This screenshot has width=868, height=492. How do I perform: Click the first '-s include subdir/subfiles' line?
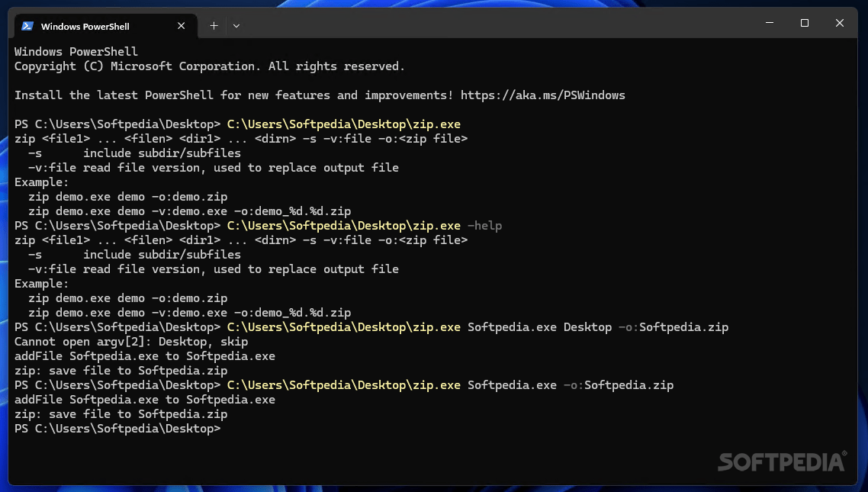[134, 153]
